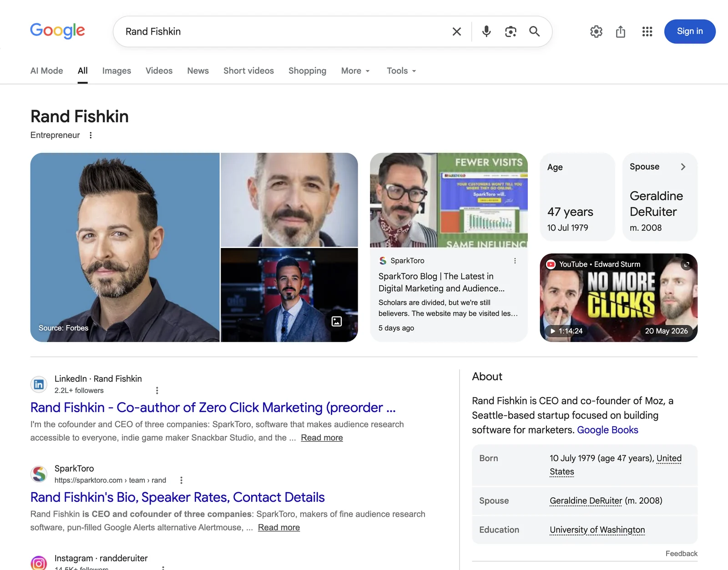Click SparkToro logo icon in blog card
The width and height of the screenshot is (728, 570).
(383, 261)
